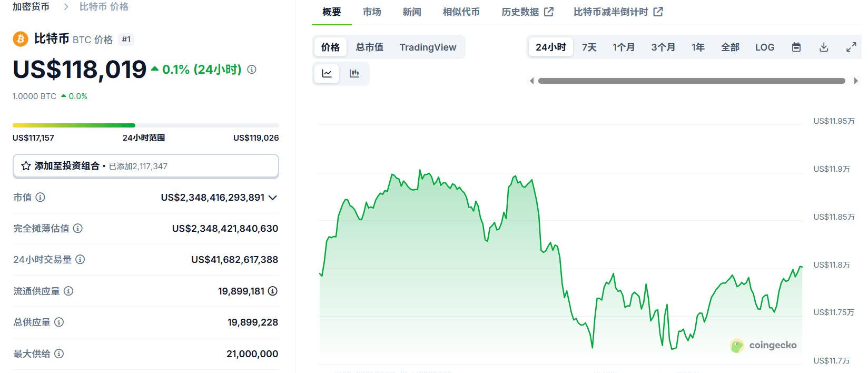Click the 19,899,228 total supply value
The width and height of the screenshot is (868, 373).
click(x=253, y=322)
